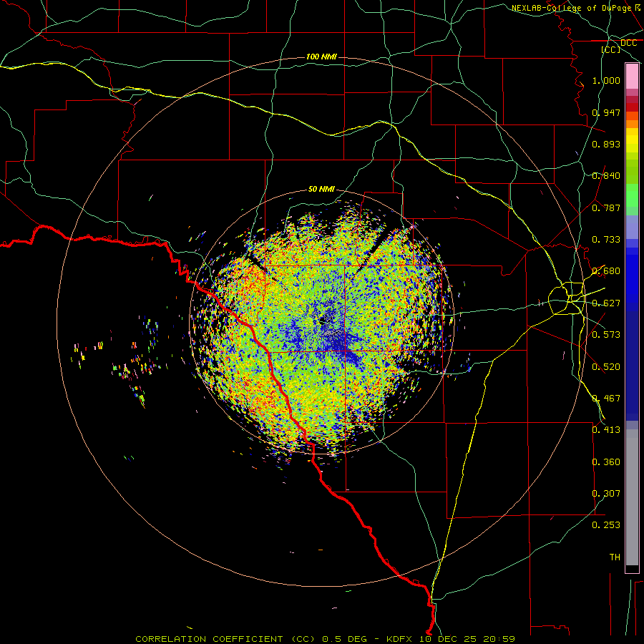
Task: Select the 0.893 scale value
Action: coord(606,144)
